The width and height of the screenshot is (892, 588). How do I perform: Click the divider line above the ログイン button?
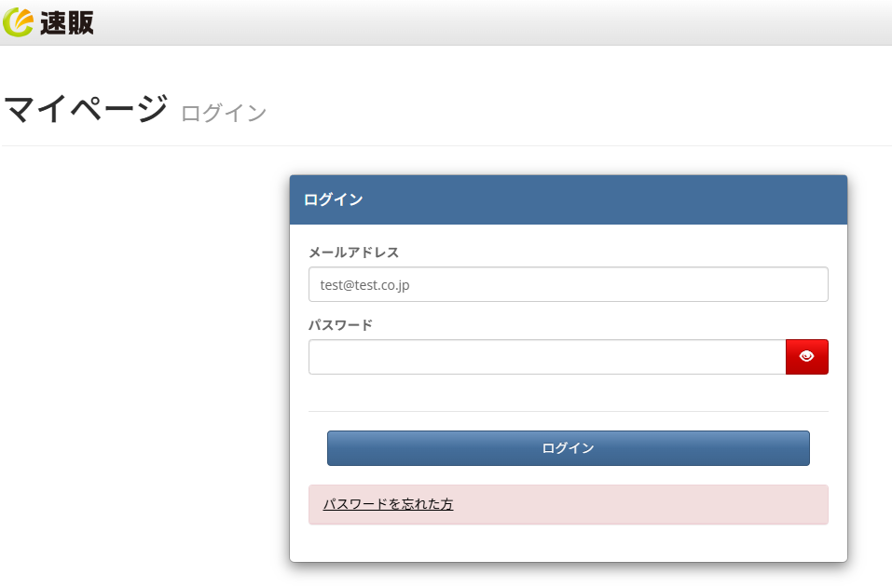[x=568, y=411]
